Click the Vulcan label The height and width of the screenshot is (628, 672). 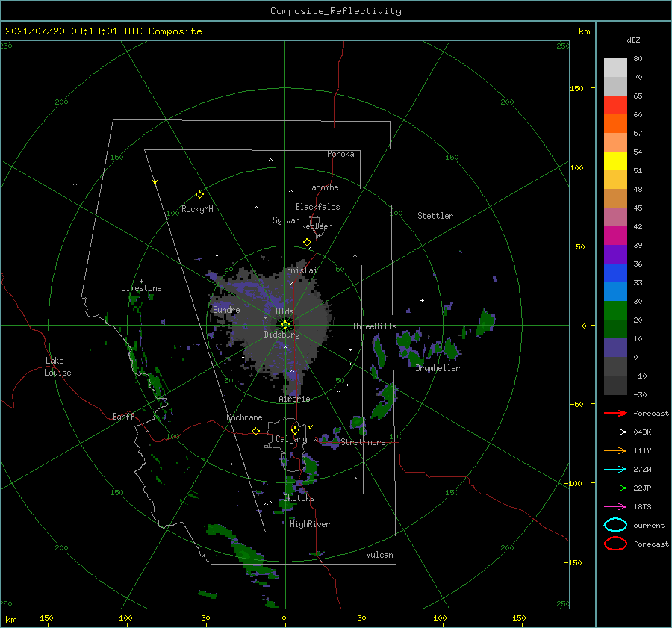[x=380, y=555]
